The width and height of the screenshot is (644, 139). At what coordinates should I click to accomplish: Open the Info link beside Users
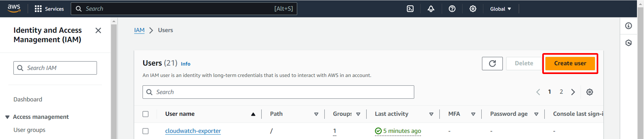(185, 64)
